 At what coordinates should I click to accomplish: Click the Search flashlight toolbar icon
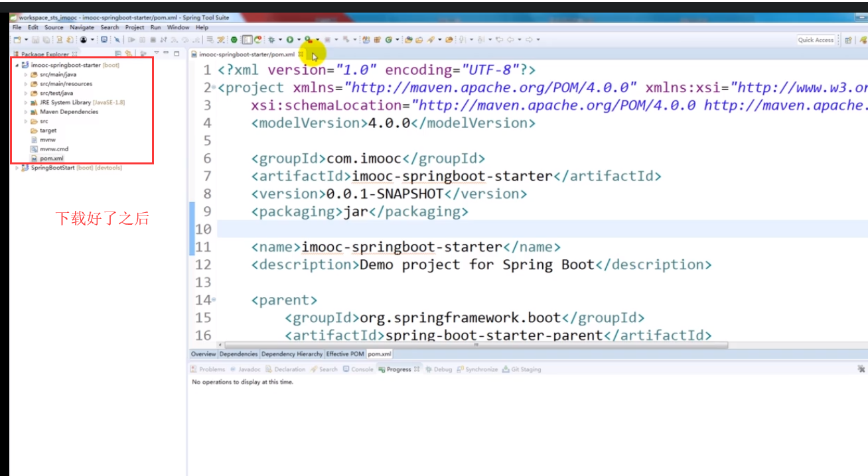430,40
